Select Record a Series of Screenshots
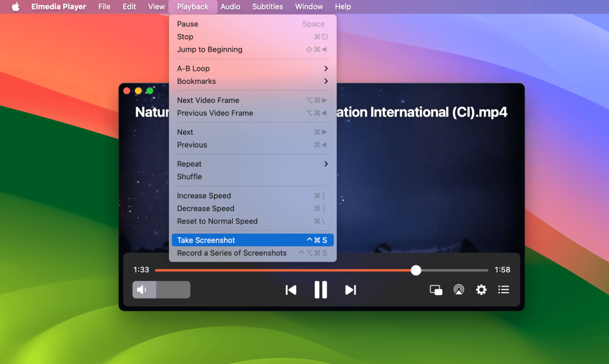This screenshot has width=609, height=364. (252, 253)
